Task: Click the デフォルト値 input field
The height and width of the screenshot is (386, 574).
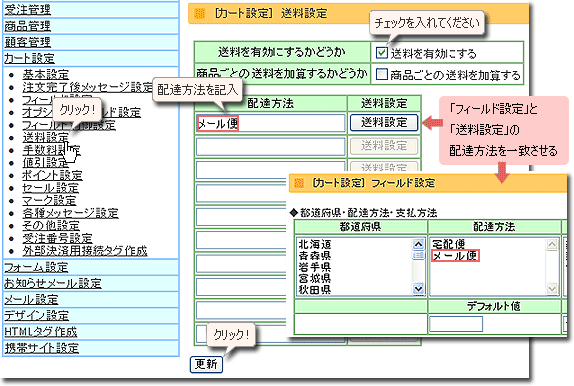Action: [455, 324]
